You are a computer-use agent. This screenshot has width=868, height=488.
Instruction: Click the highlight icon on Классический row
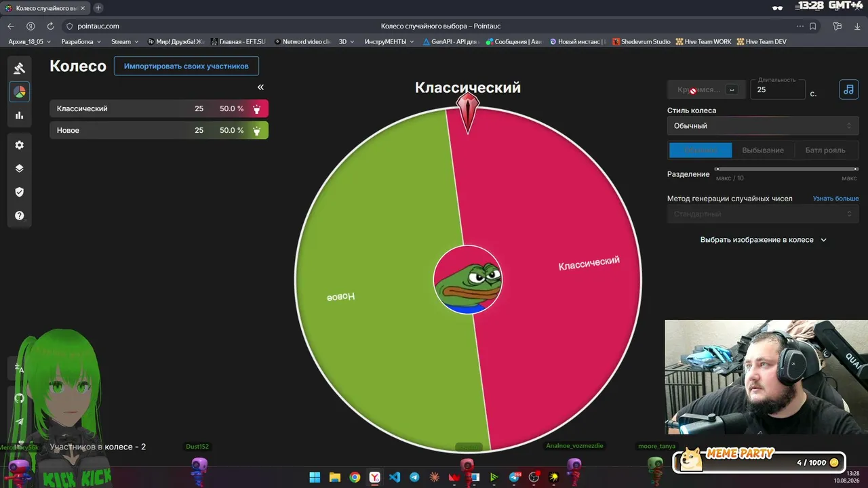click(257, 108)
